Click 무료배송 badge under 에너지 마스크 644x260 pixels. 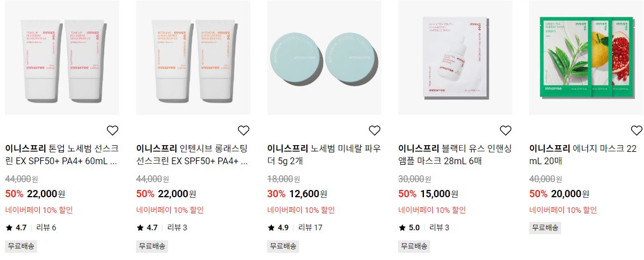click(545, 227)
